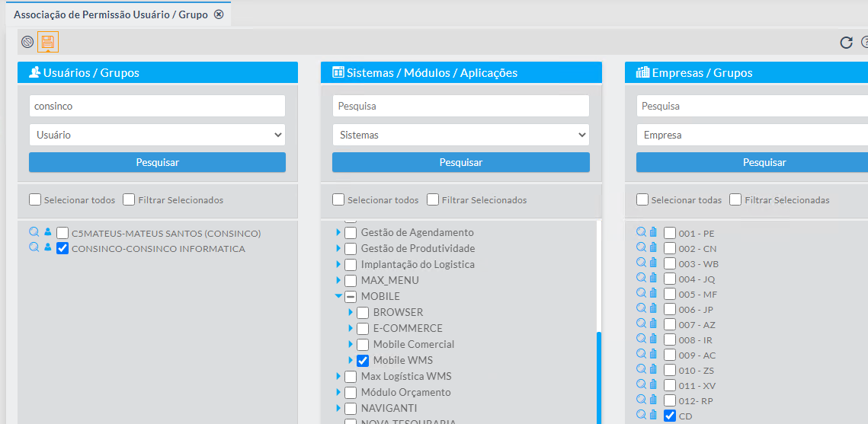
Task: Click the magnifier icon for 010 - ZS
Action: tap(642, 369)
